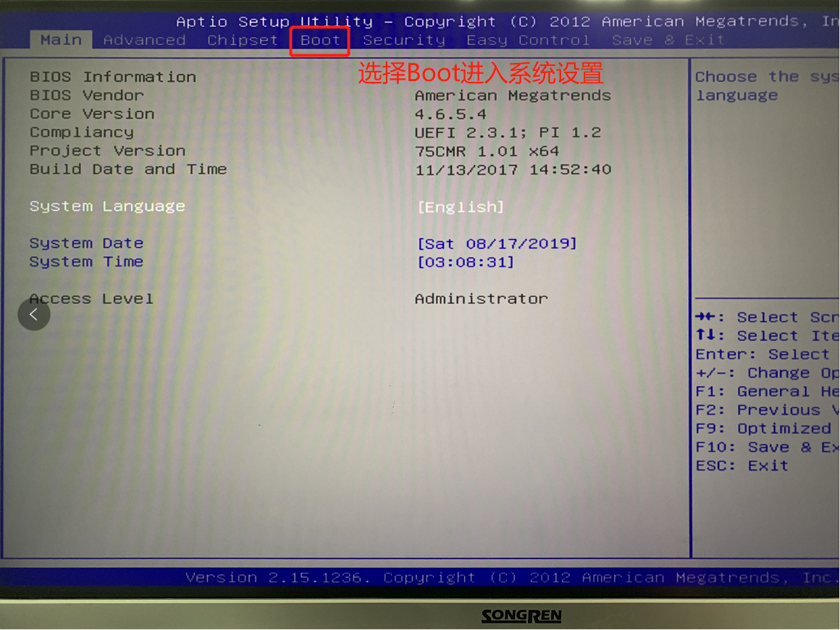Click the ESC: Exit hint

(x=742, y=466)
